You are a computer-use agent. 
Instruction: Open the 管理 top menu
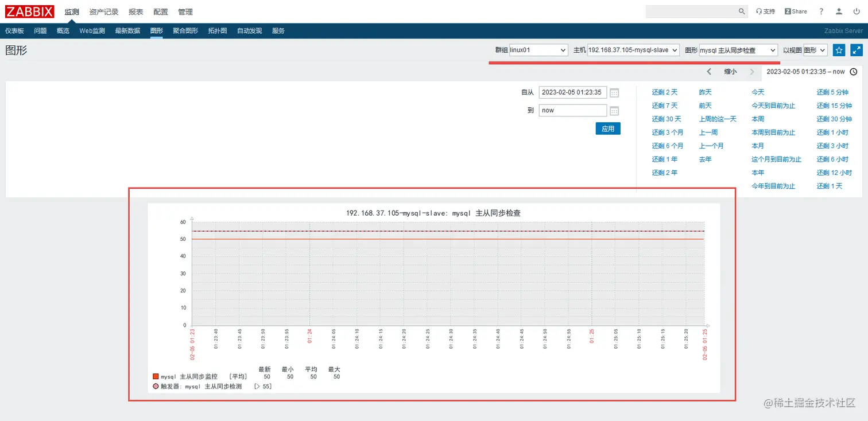pos(185,11)
